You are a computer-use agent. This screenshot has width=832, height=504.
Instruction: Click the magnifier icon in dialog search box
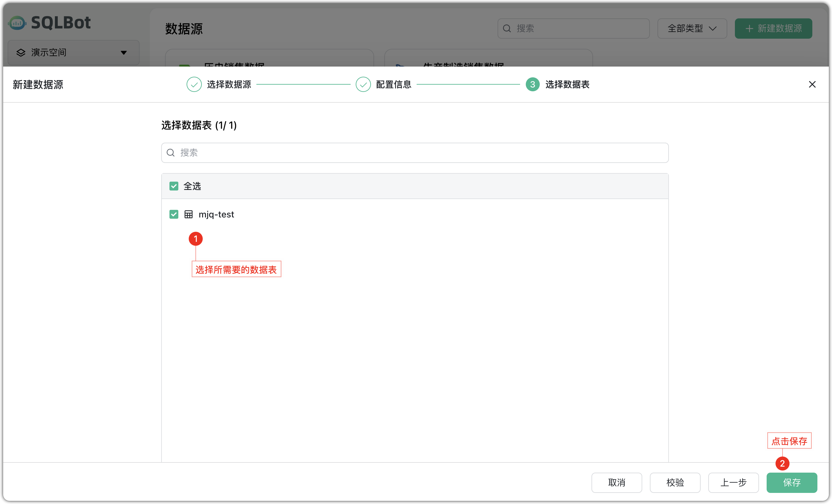[x=171, y=153]
